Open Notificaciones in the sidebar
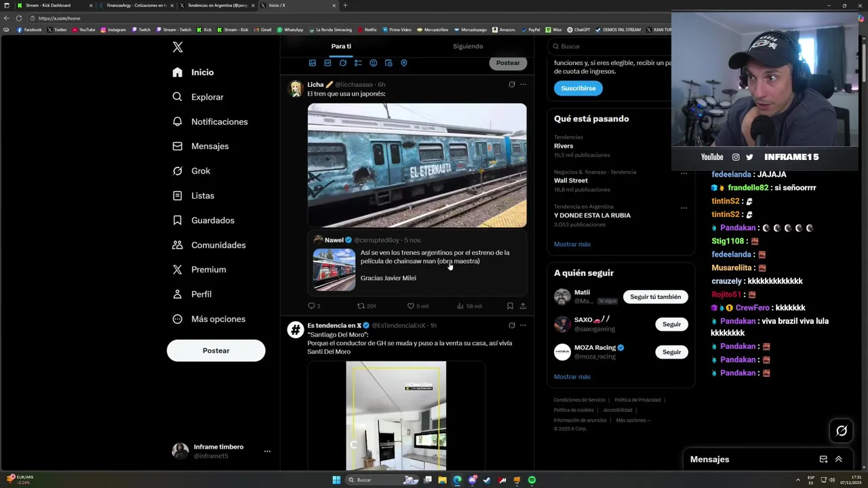 tap(210, 122)
